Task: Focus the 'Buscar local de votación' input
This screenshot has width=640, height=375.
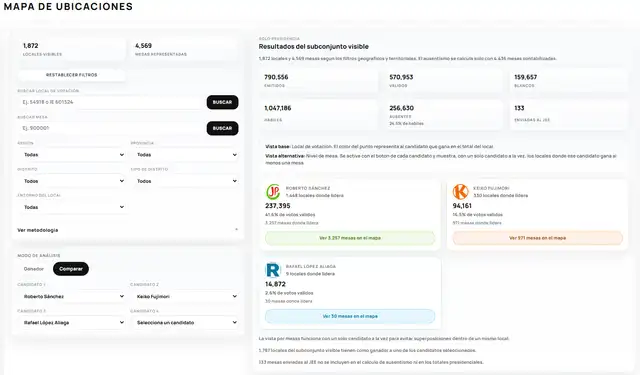Action: 110,102
